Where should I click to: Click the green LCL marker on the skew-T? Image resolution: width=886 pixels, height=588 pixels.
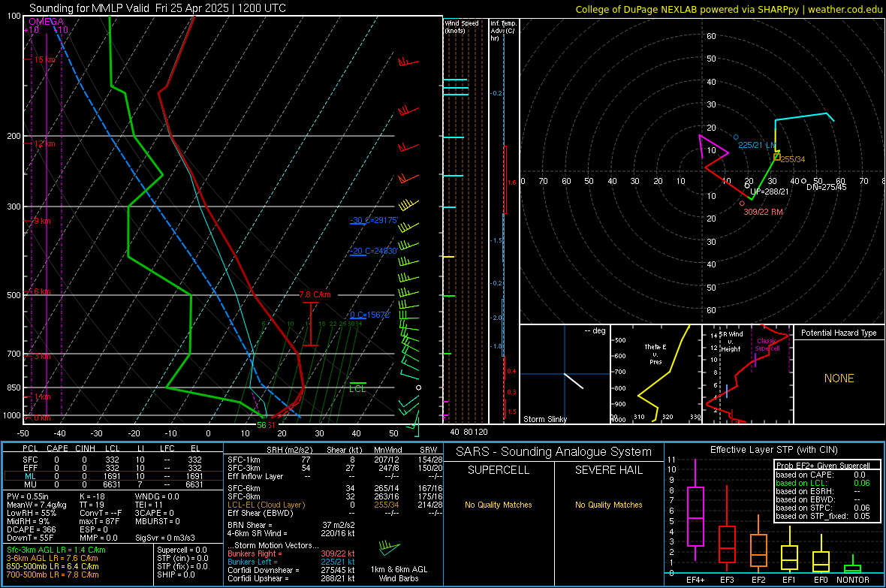[x=357, y=387]
